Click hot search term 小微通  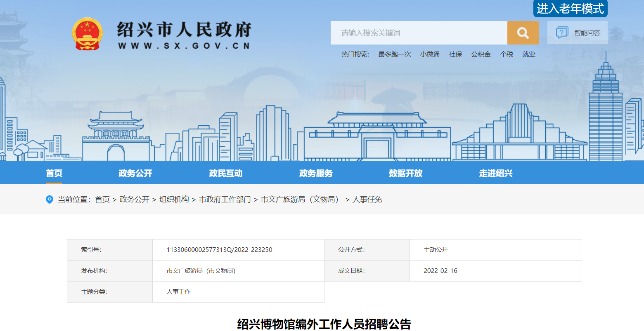pos(430,54)
